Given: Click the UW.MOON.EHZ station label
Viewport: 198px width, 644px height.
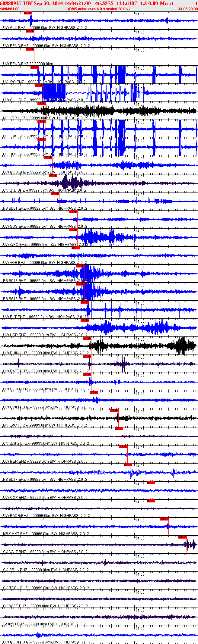Looking at the screenshot, I should pos(46,642).
